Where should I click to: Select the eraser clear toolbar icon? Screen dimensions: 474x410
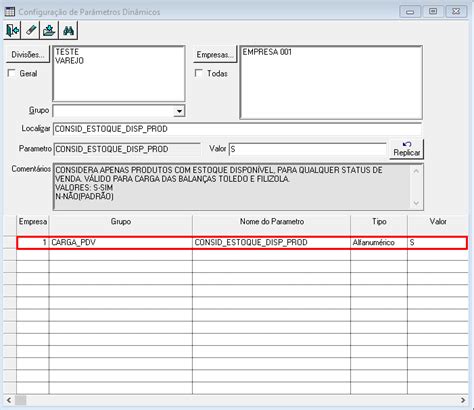[31, 30]
